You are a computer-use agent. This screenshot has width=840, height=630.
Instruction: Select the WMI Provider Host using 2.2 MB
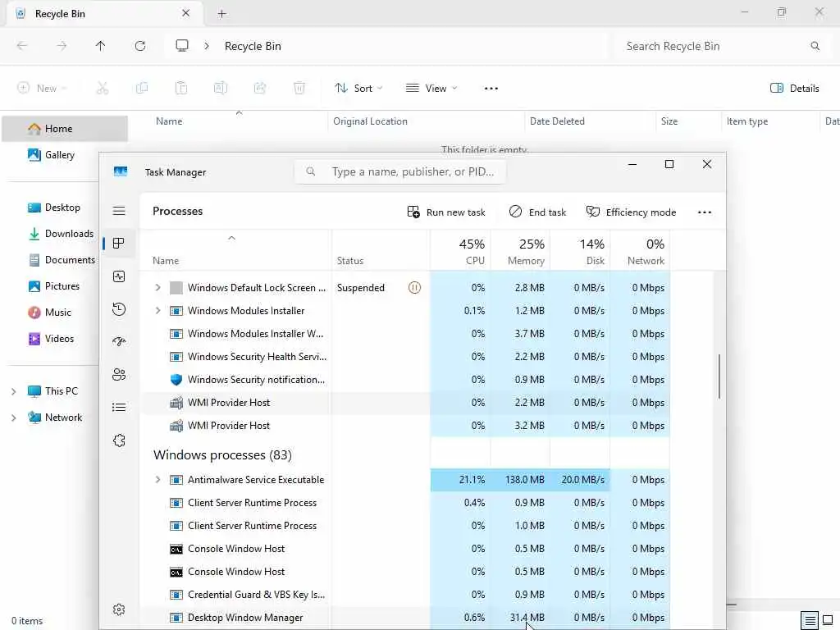pyautogui.click(x=405, y=403)
